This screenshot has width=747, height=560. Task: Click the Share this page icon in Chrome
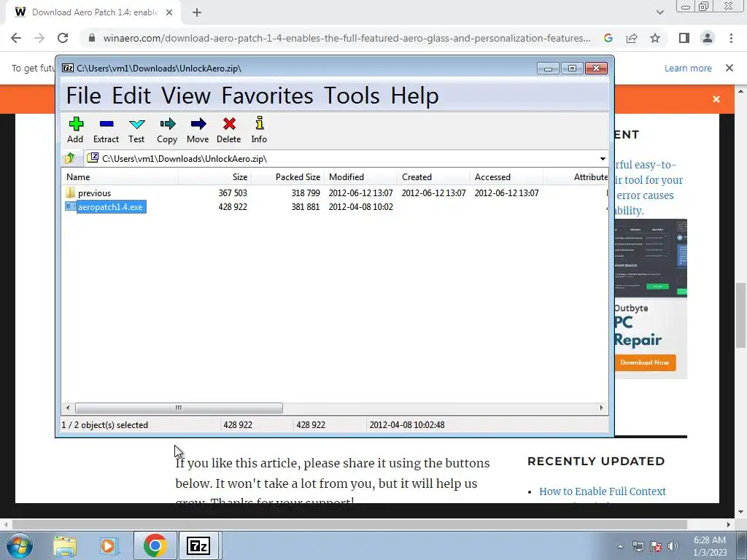click(632, 38)
